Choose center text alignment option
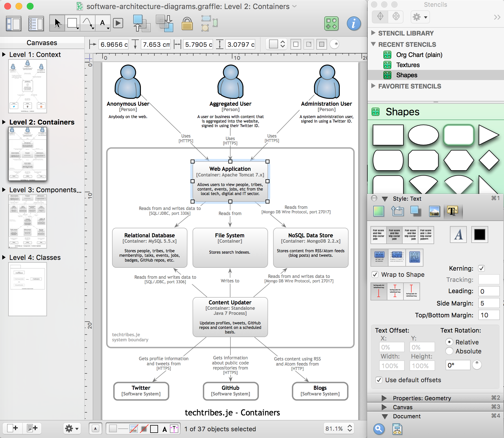 394,235
